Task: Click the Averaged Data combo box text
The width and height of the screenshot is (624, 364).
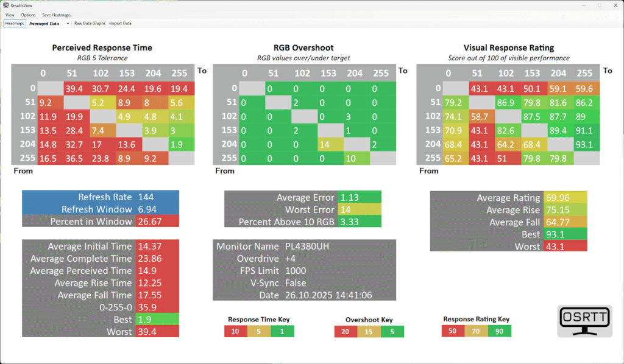Action: pyautogui.click(x=44, y=24)
